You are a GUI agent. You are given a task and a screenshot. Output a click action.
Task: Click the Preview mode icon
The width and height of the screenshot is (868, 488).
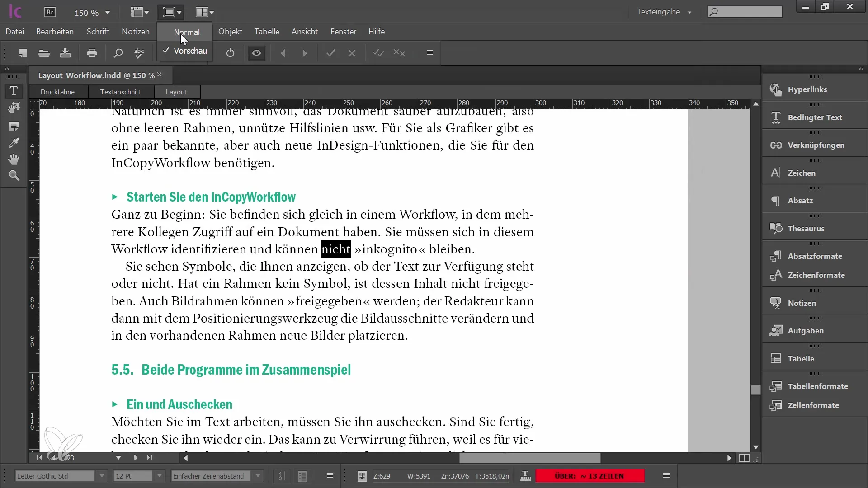click(x=257, y=53)
